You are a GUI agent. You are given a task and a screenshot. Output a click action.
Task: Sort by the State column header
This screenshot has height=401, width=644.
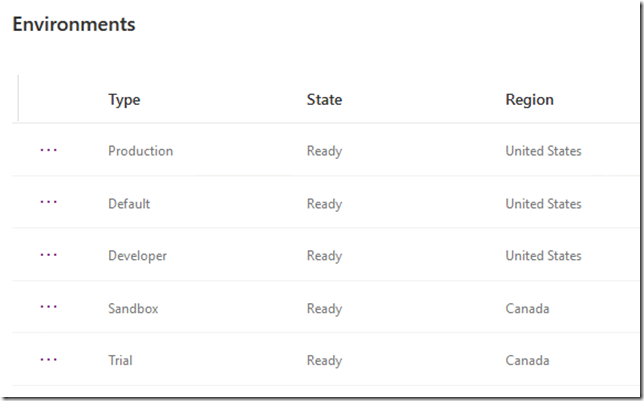(324, 100)
